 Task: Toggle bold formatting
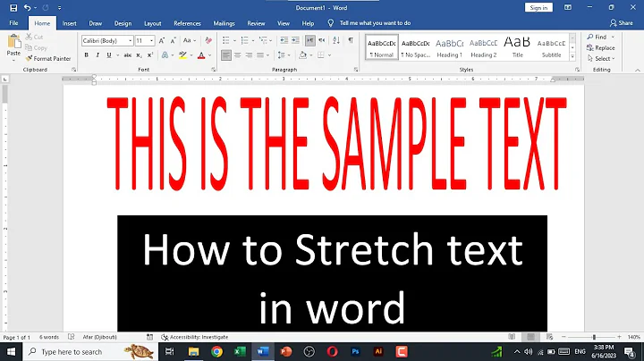[86, 55]
